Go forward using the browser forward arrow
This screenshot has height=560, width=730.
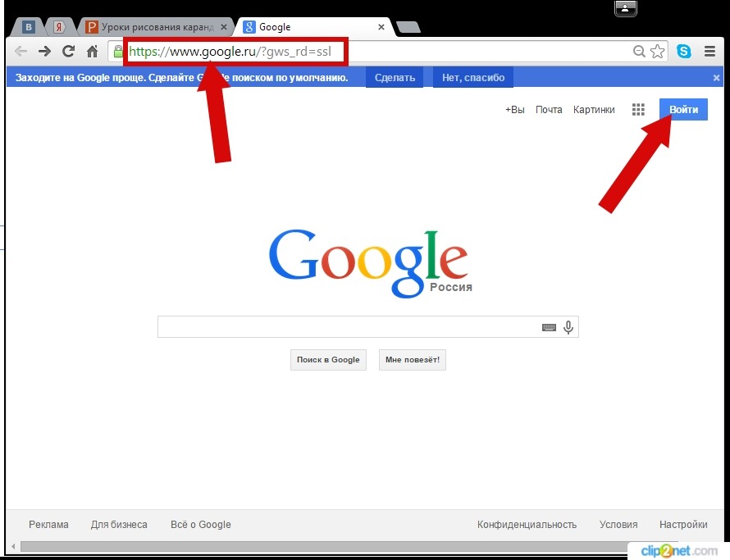(44, 51)
